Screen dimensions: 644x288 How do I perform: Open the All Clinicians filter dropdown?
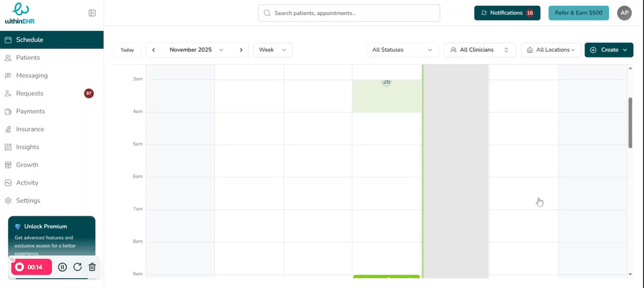(x=480, y=50)
